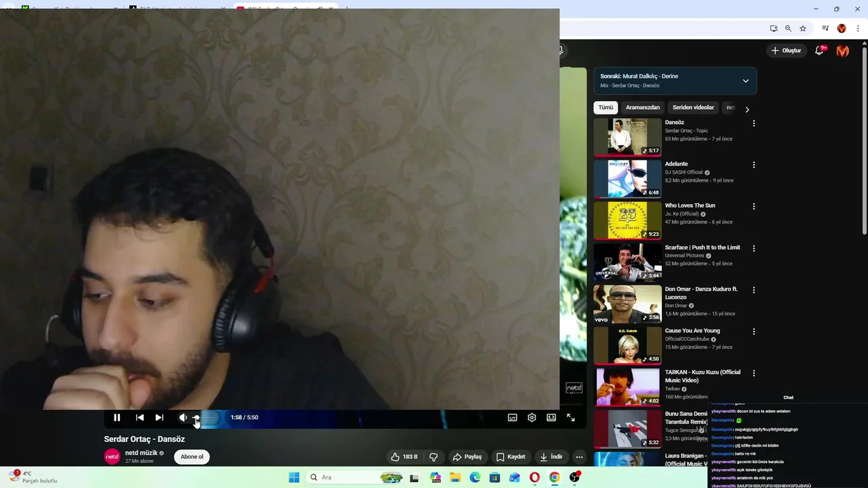Subscribe with the Abone ol button
The image size is (868, 488).
click(192, 457)
